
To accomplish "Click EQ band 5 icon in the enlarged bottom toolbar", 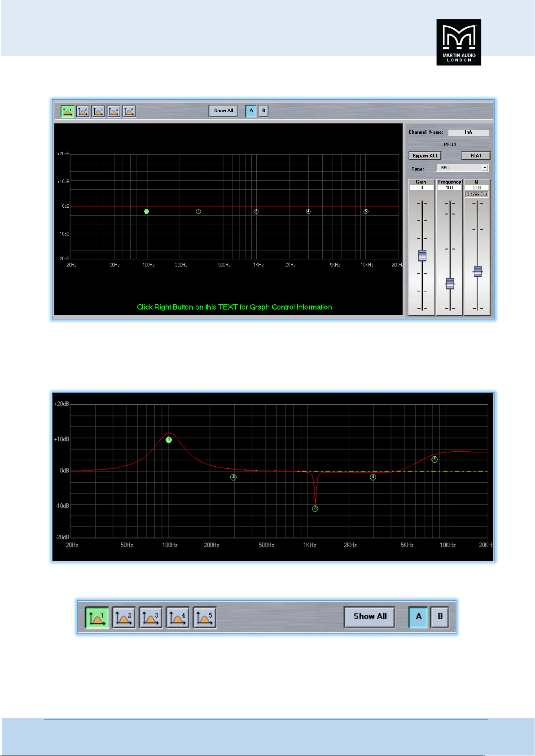I will tap(205, 617).
